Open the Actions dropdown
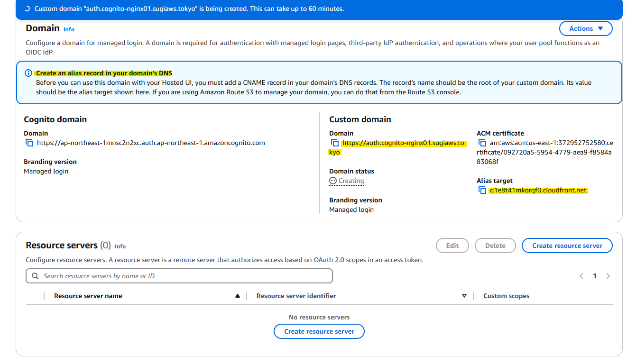Image resolution: width=627 pixels, height=364 pixels. pos(586,28)
